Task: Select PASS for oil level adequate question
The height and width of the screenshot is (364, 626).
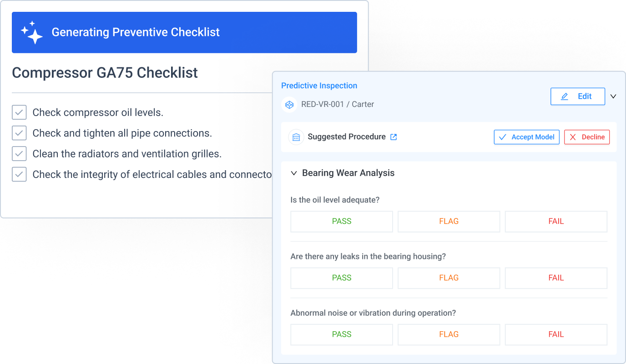Action: point(342,222)
